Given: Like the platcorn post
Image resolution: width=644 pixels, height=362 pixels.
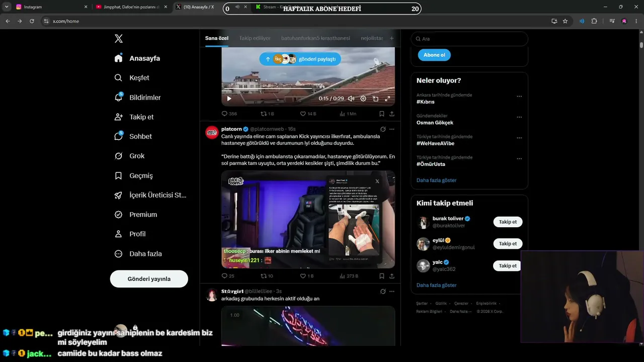Looking at the screenshot, I should pos(303,276).
